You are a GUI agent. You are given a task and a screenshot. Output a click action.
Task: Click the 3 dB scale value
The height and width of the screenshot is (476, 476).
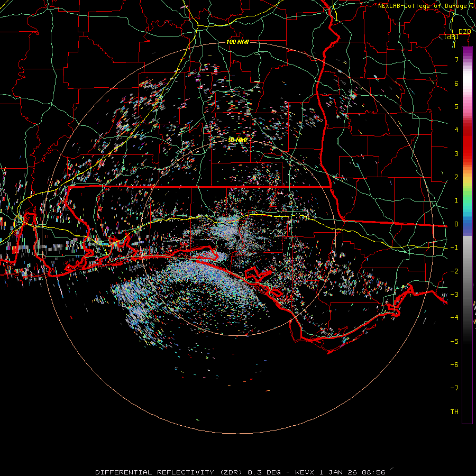click(x=456, y=153)
